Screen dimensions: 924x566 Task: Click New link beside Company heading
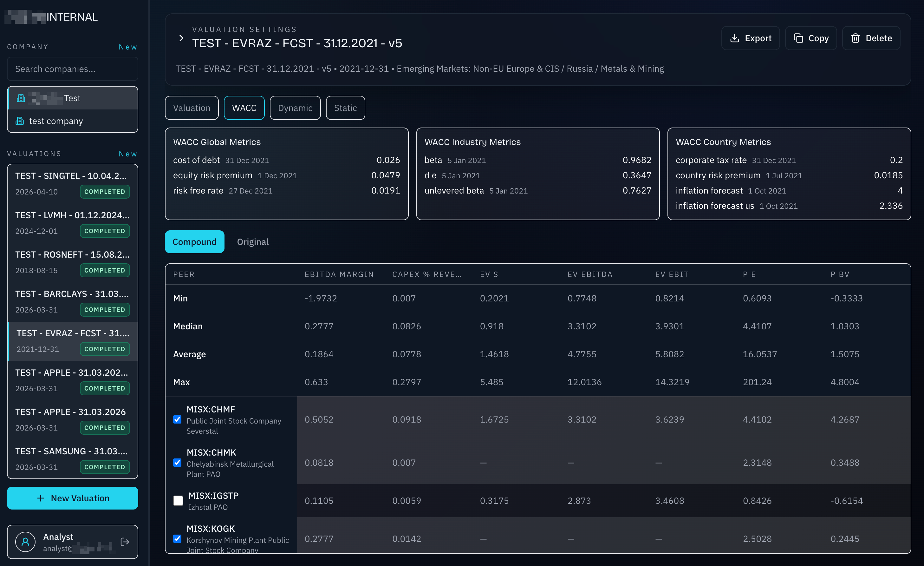coord(127,47)
